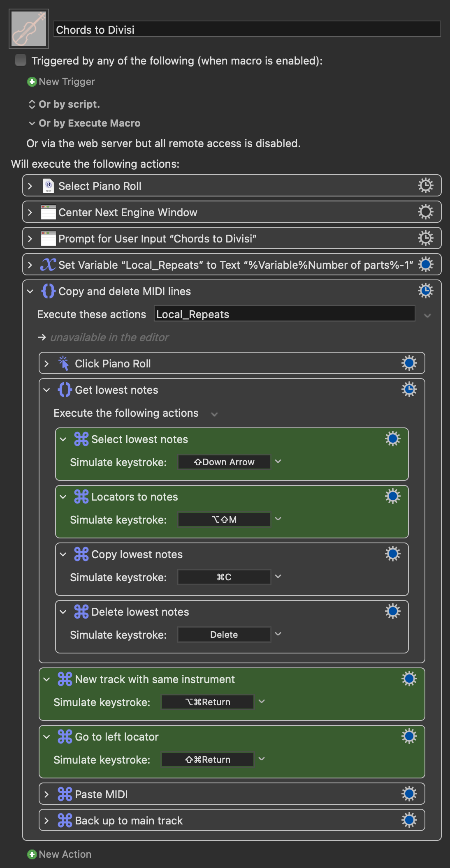450x868 pixels.
Task: Click gear icon of Select lowest notes action
Action: point(393,439)
